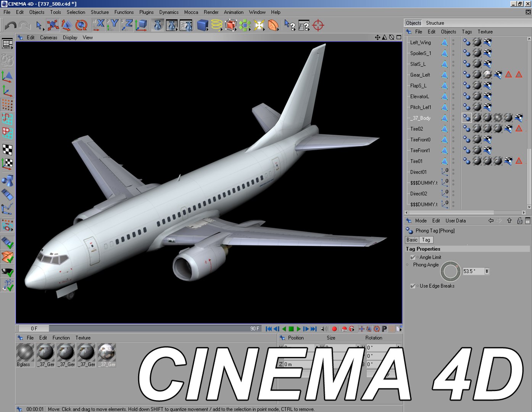Click the Phong Angle stepper arrows
Image resolution: width=532 pixels, height=412 pixels.
[x=487, y=271]
